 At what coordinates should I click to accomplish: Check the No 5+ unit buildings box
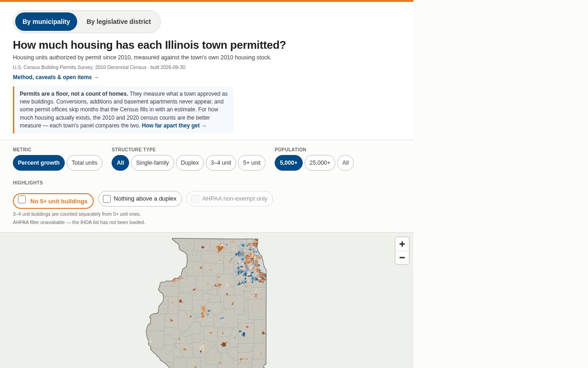22,200
